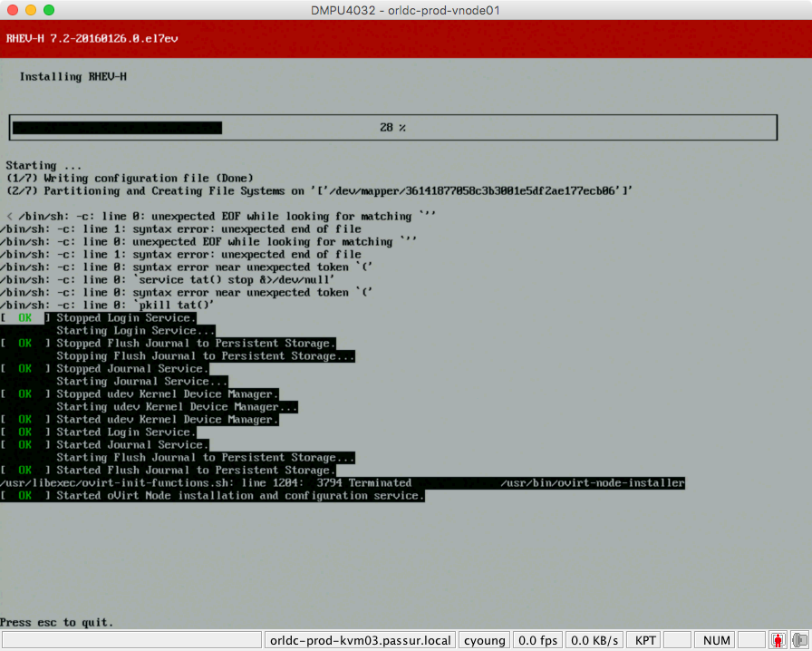Click the window title DMPU4032 - orldc-prod-vnode01
The width and height of the screenshot is (812, 651).
tap(405, 10)
